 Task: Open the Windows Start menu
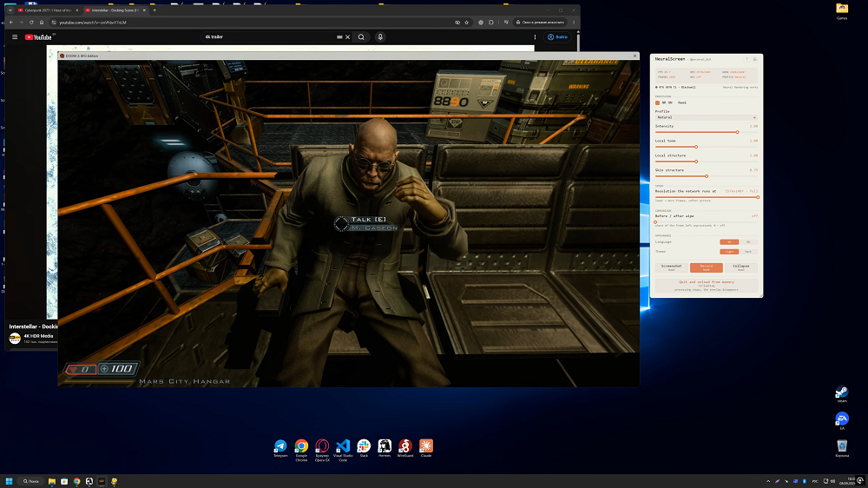pyautogui.click(x=9, y=481)
